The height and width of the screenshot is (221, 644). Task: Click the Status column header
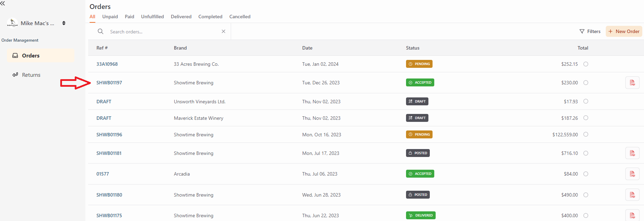click(x=413, y=48)
